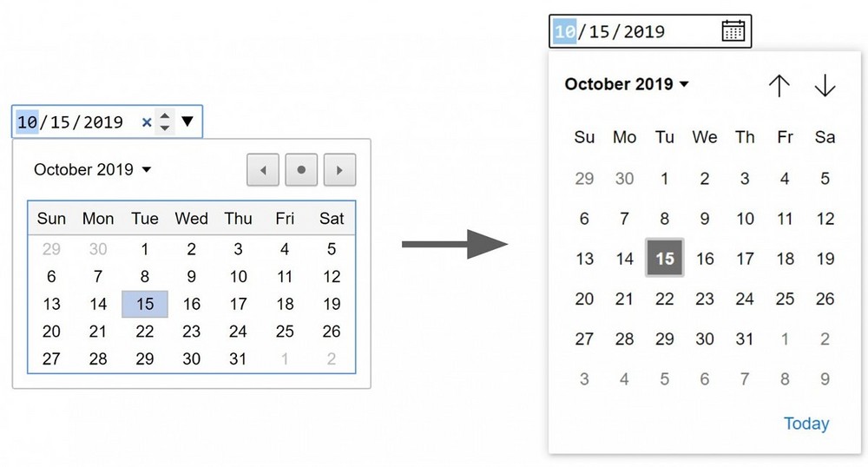Click the calendar icon in new date field

coord(733,31)
